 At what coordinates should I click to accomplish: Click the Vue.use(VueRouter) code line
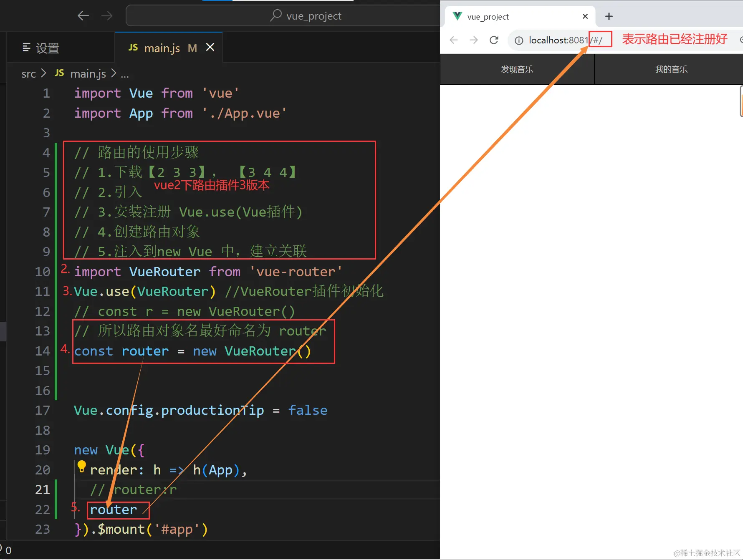coord(144,291)
